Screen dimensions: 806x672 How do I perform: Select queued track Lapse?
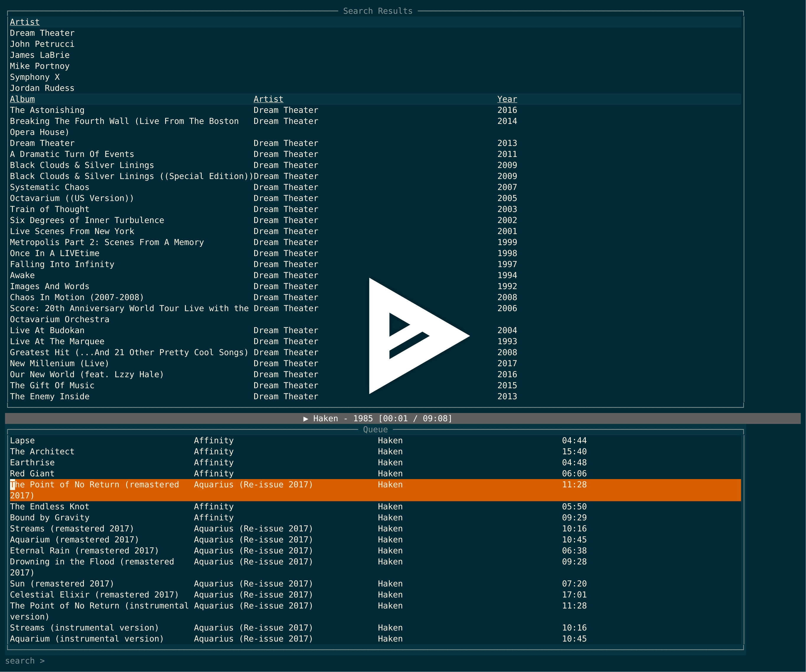point(22,440)
